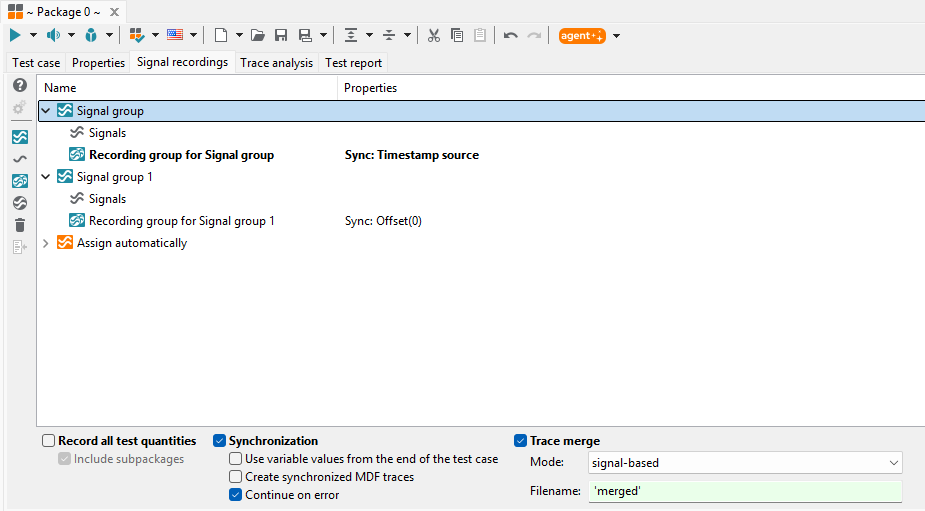The image size is (925, 511).
Task: Undo the last action with curved arrow
Action: (x=511, y=35)
